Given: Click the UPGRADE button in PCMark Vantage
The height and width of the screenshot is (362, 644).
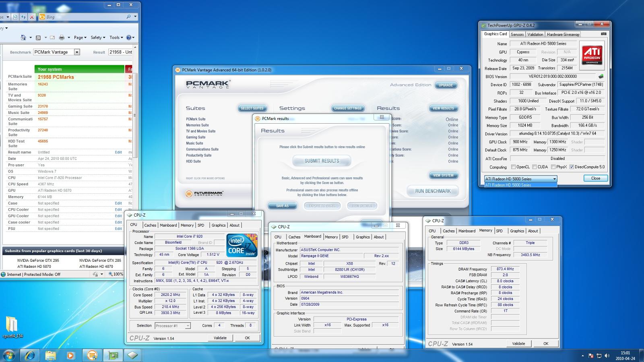Looking at the screenshot, I should (x=446, y=85).
